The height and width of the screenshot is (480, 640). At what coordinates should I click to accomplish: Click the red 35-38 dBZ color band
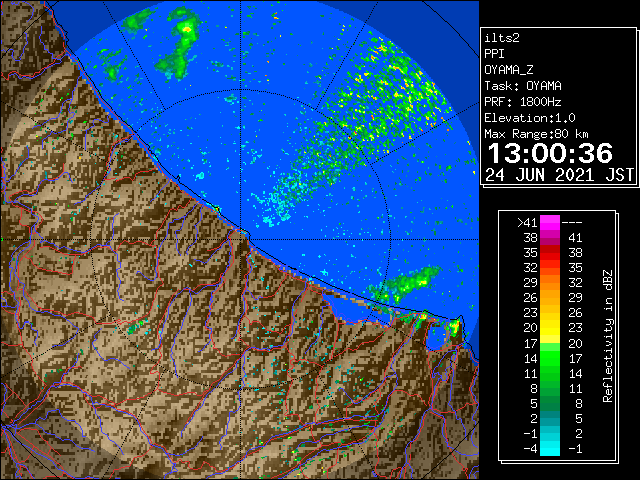(x=550, y=253)
